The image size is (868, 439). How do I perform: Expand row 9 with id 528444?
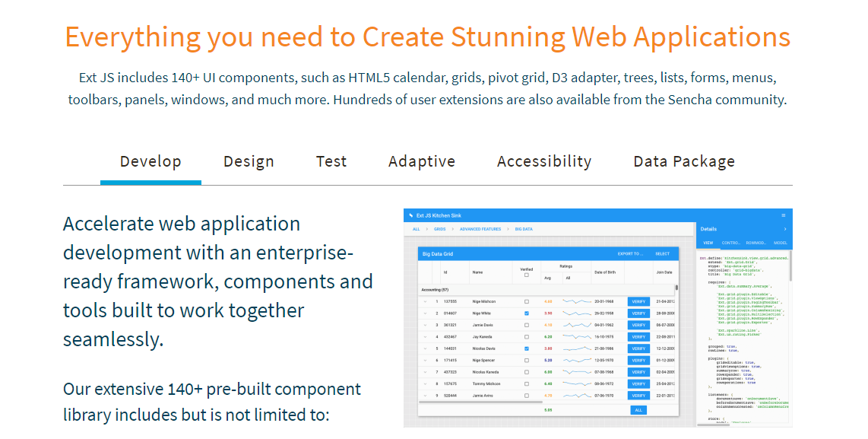click(x=425, y=396)
